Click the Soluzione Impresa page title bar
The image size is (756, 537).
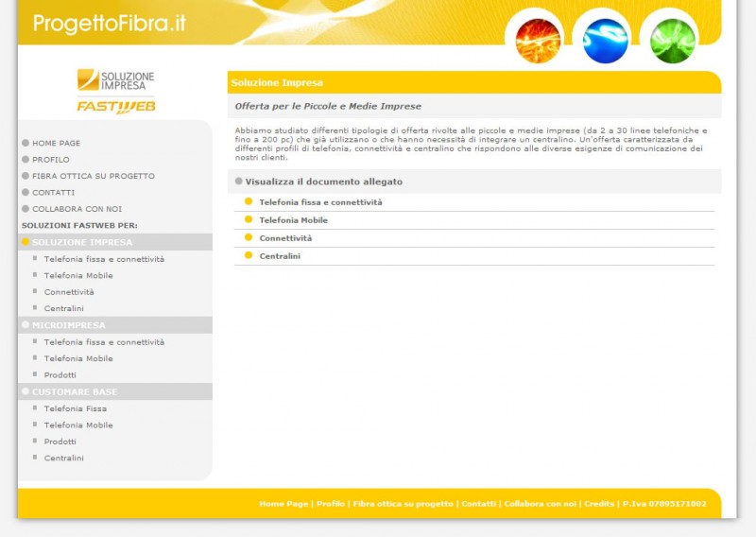point(474,82)
